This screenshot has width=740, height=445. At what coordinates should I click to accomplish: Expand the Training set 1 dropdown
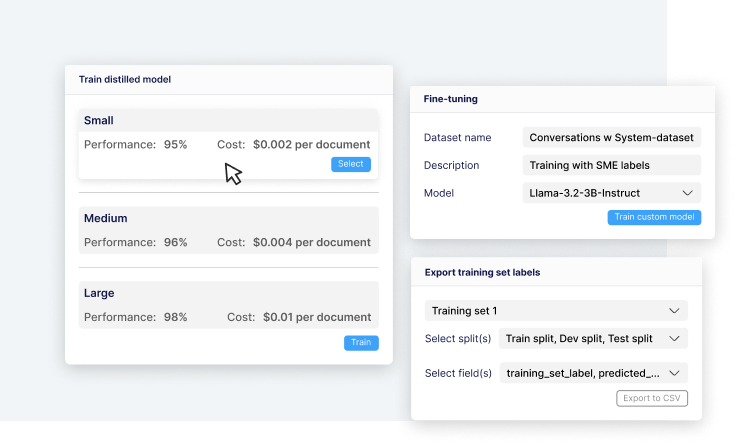point(556,311)
